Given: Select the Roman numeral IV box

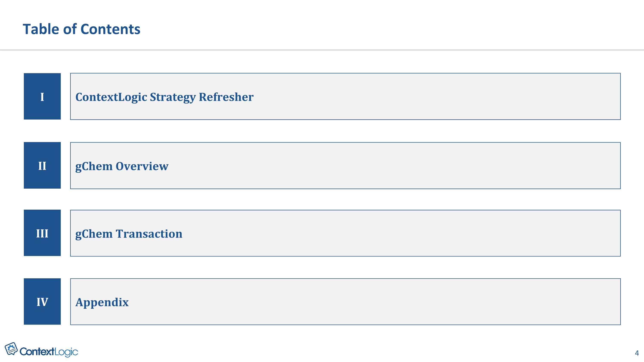Looking at the screenshot, I should click(x=42, y=301).
